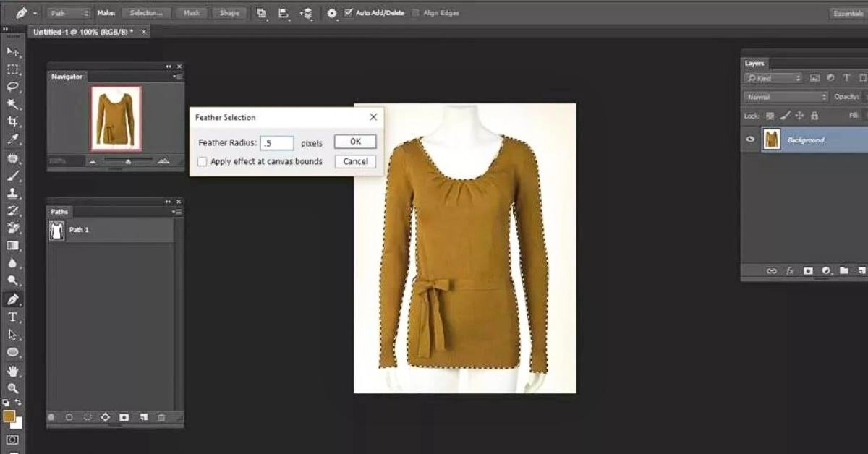Select the Zoom tool
This screenshot has width=868, height=454.
[x=12, y=388]
